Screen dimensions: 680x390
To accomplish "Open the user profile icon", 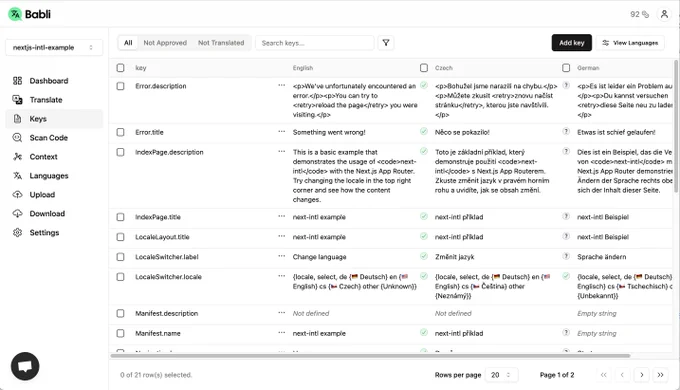I will click(x=664, y=14).
